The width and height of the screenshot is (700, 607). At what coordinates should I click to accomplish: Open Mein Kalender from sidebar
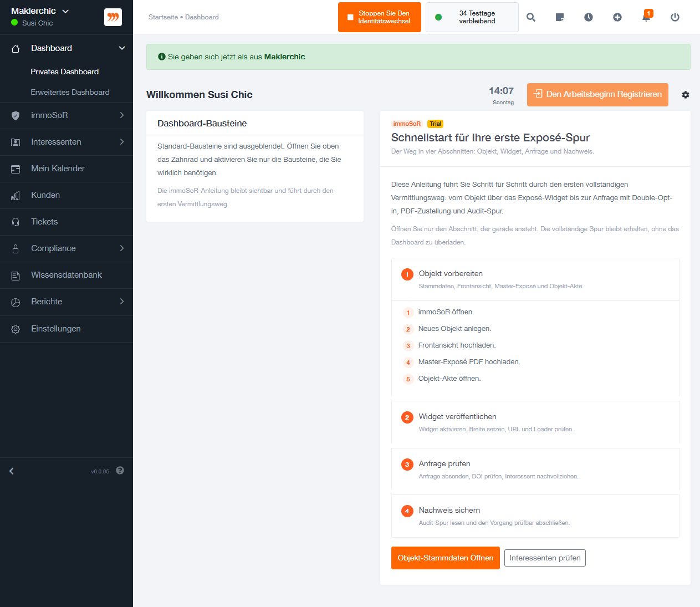[67, 169]
